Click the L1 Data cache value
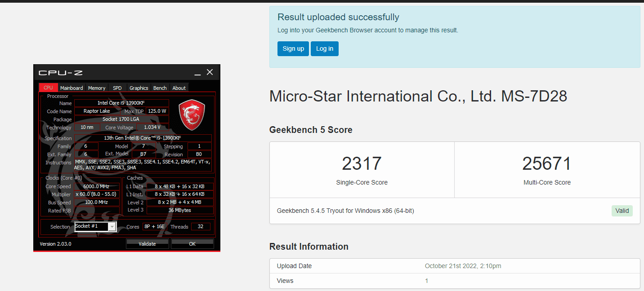This screenshot has width=644, height=291. 180,186
